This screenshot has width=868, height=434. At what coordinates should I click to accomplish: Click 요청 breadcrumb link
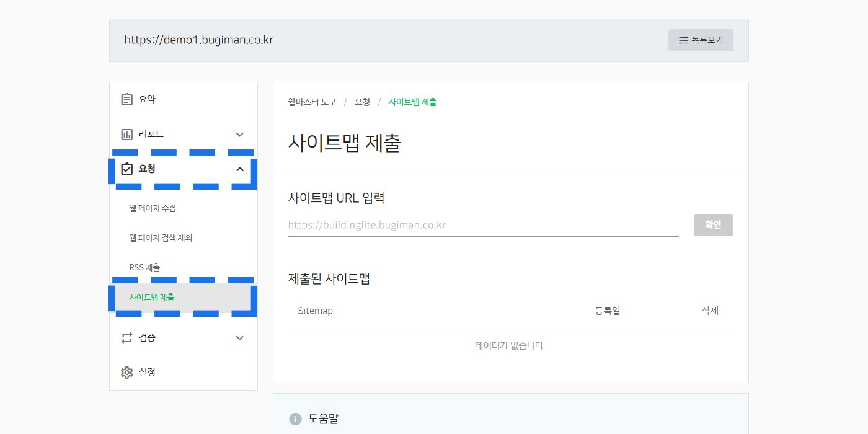362,102
